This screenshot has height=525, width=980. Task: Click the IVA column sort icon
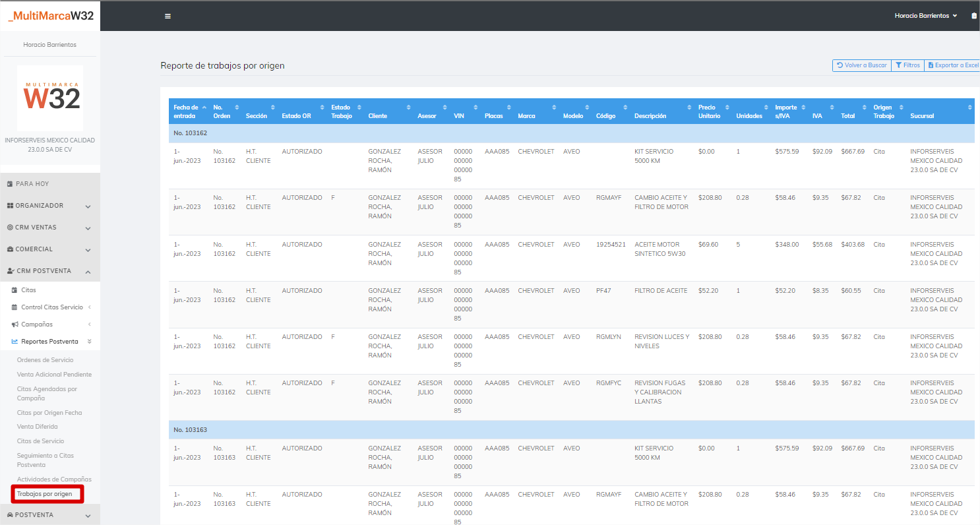(x=832, y=108)
